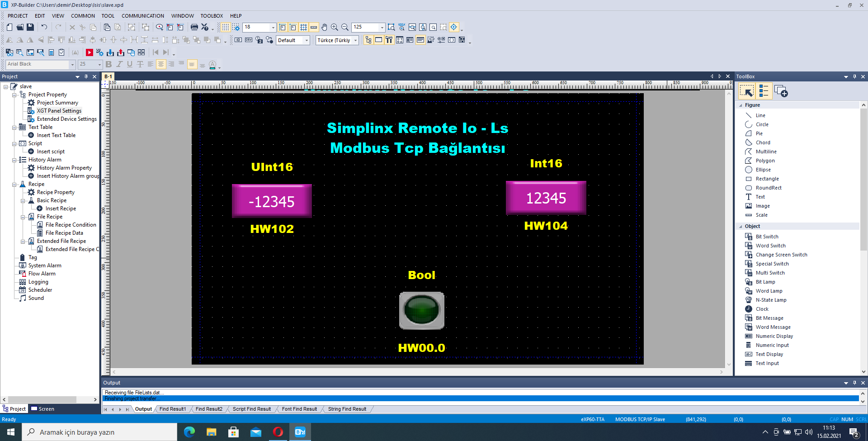Select the arrow pointer tool in ToolBox
This screenshot has height=441, width=868.
coord(747,91)
